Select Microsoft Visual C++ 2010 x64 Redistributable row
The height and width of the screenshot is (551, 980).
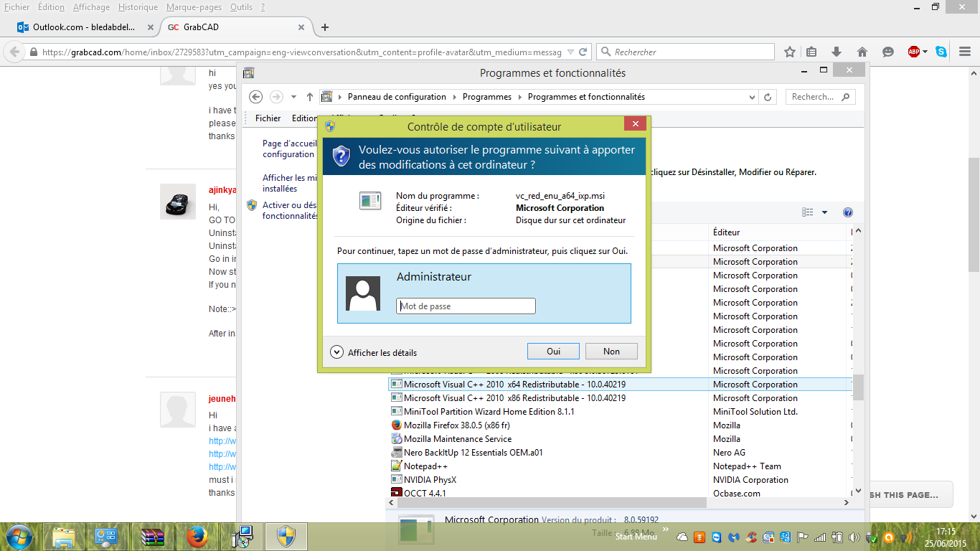(621, 385)
